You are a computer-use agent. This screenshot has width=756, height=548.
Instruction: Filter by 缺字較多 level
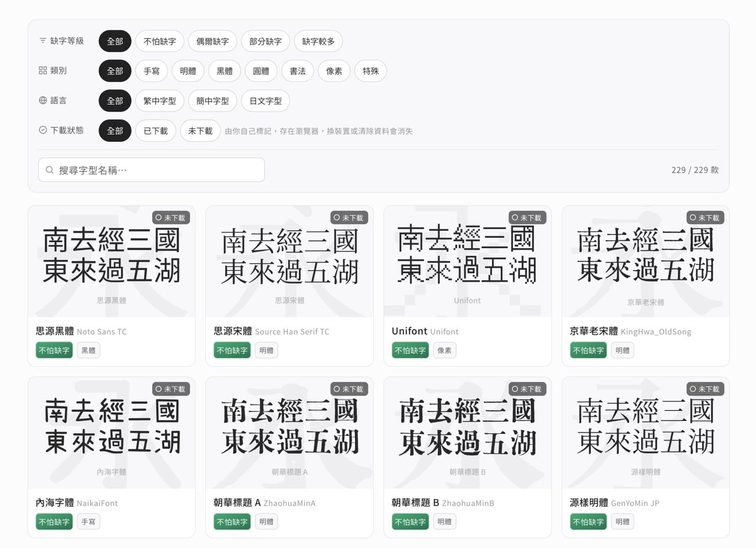[318, 41]
